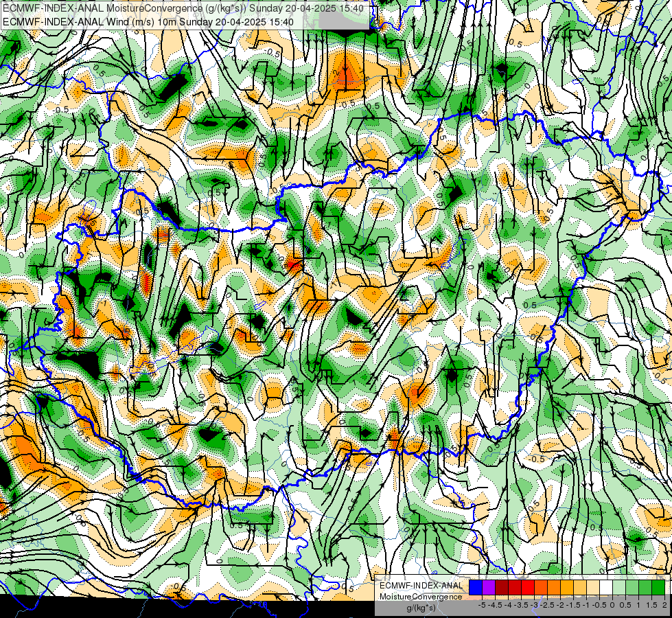This screenshot has width=672, height=618.
Task: Click the 1.5 legend tick label
Action: click(x=651, y=605)
